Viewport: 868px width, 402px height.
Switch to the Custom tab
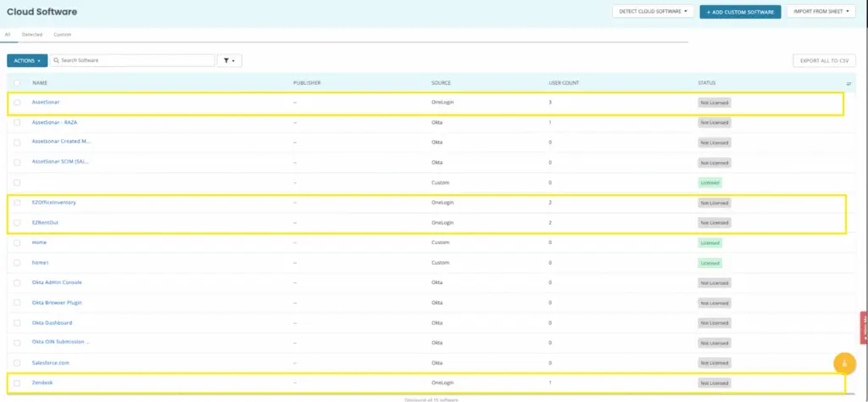62,35
